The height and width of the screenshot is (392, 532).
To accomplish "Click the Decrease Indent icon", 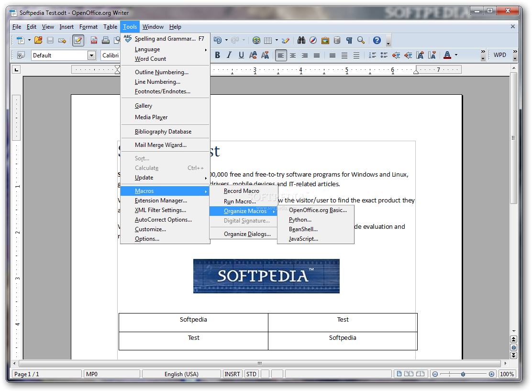I will click(x=396, y=55).
